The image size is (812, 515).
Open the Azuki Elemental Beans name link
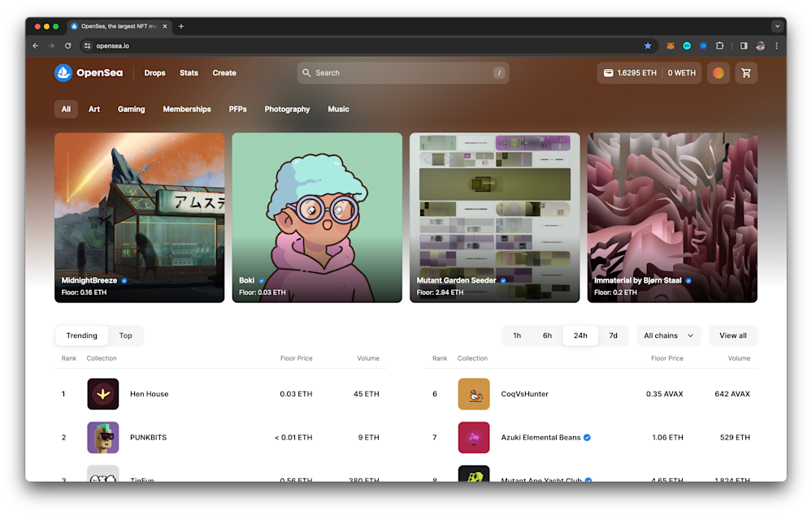coord(541,437)
